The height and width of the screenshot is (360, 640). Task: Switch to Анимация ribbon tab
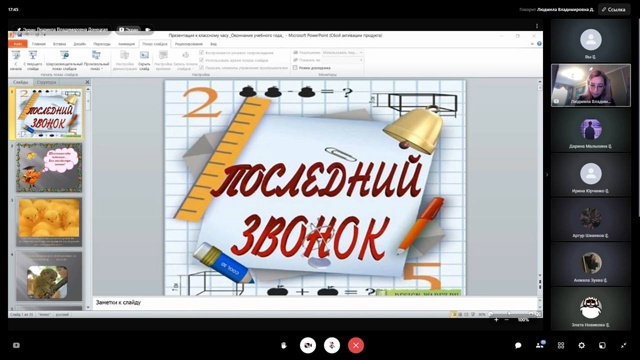click(x=127, y=44)
